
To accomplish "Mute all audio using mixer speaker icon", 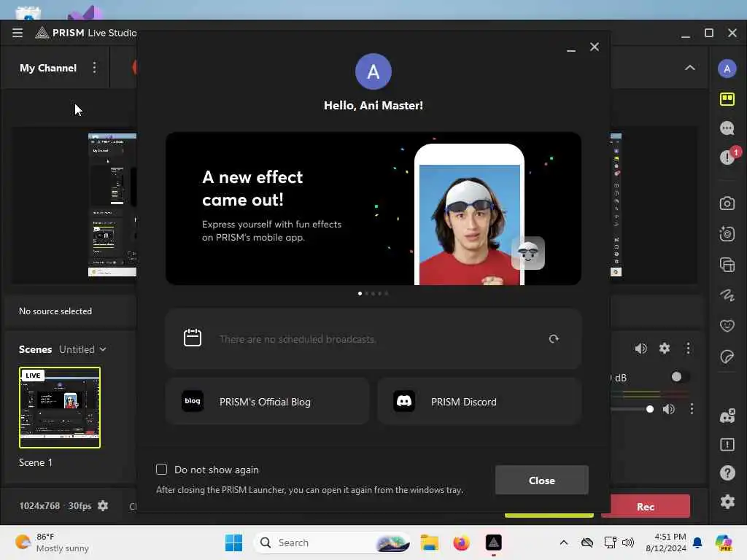I will [640, 349].
